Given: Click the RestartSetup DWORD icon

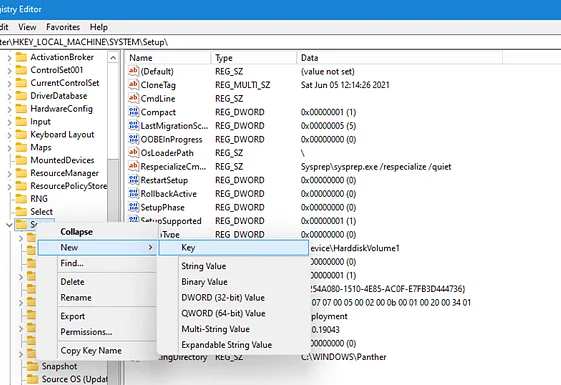Looking at the screenshot, I should (133, 180).
